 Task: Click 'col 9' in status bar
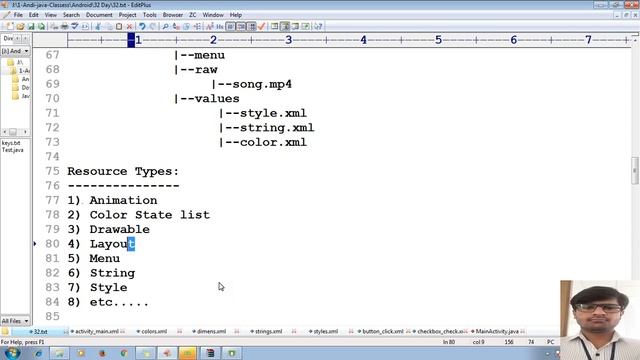coord(478,342)
